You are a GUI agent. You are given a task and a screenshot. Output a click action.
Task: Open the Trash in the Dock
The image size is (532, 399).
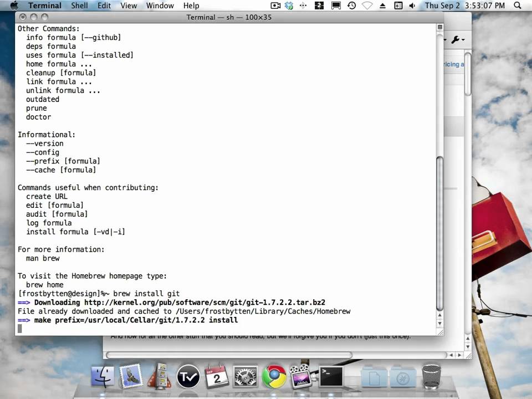pyautogui.click(x=431, y=376)
